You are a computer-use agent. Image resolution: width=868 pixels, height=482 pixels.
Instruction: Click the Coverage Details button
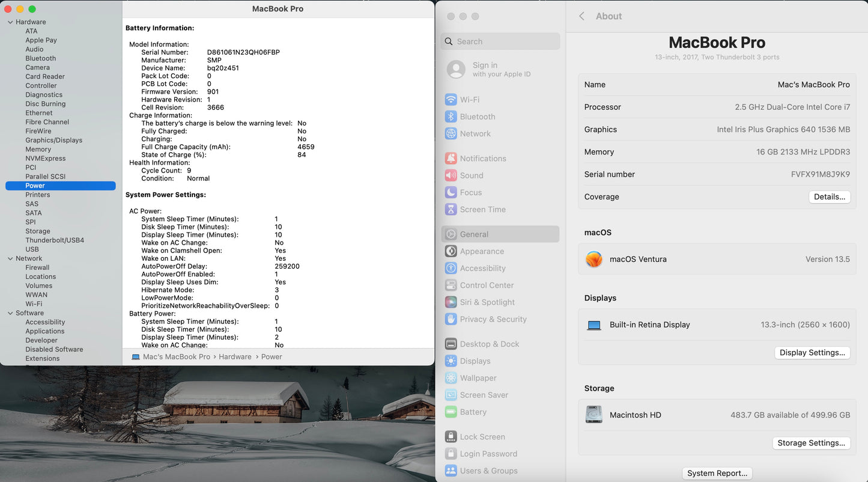[829, 197]
